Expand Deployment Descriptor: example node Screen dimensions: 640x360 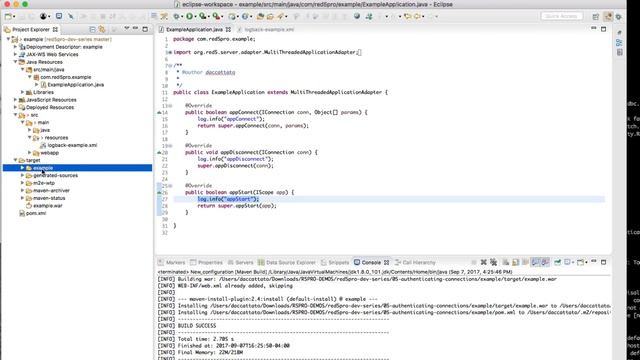coord(16,47)
